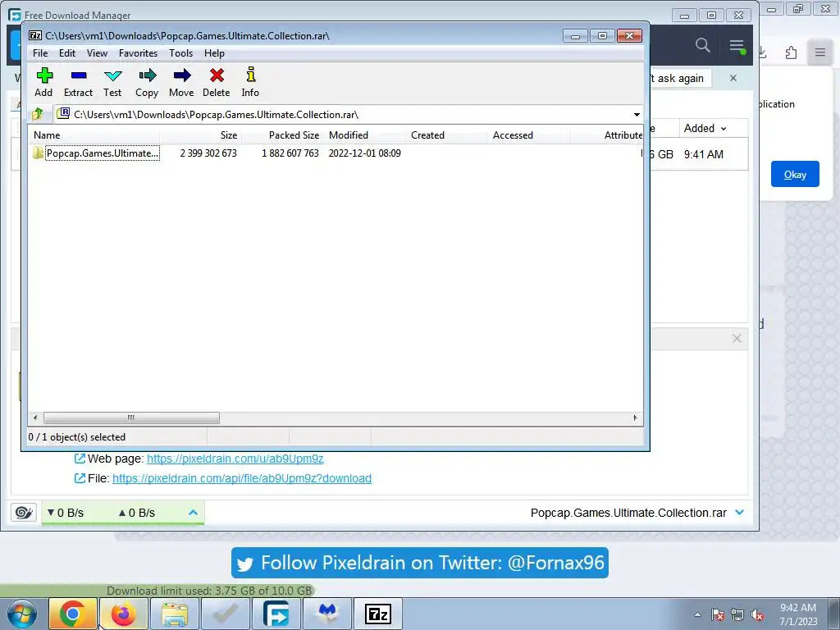Viewport: 840px width, 630px height.
Task: Sort by Packed Size column
Action: pos(283,135)
